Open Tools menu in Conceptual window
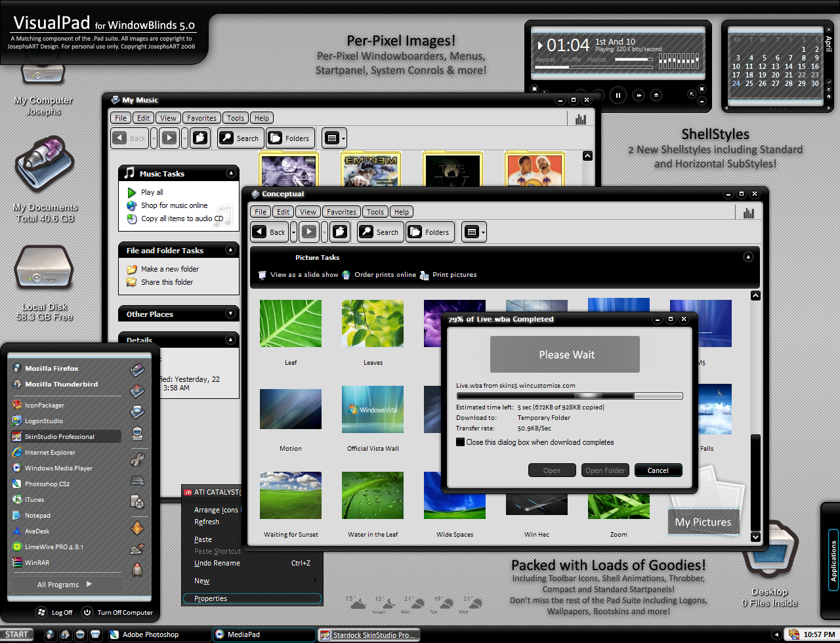Image resolution: width=840 pixels, height=643 pixels. (x=375, y=212)
